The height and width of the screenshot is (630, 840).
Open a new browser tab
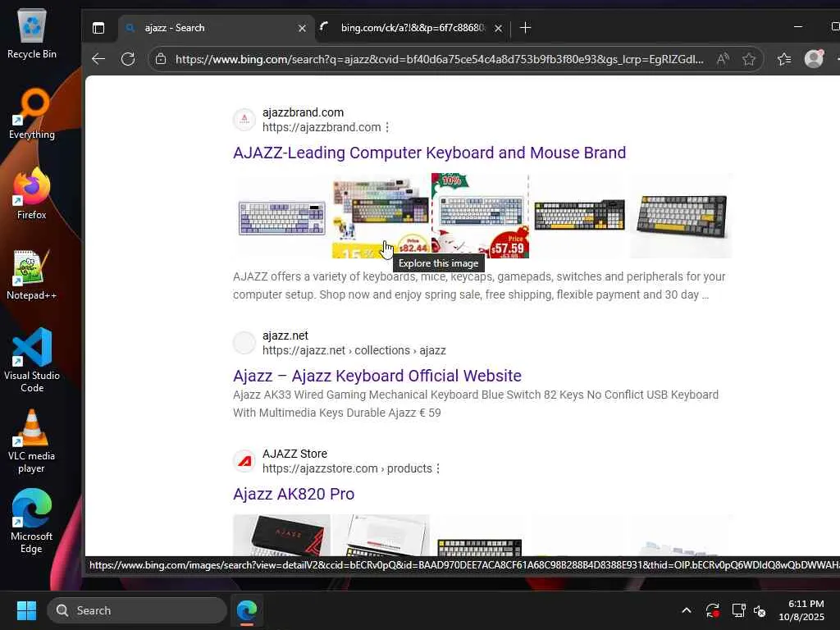point(526,28)
